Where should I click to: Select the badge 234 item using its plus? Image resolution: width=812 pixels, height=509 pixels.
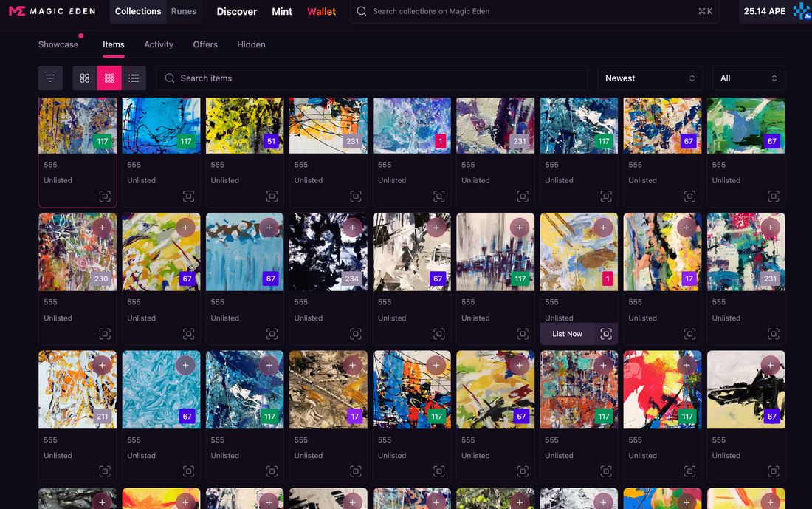point(352,228)
